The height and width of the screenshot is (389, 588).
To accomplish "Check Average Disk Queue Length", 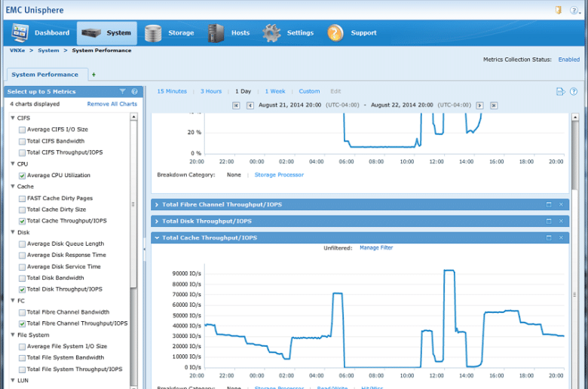I will click(x=22, y=244).
